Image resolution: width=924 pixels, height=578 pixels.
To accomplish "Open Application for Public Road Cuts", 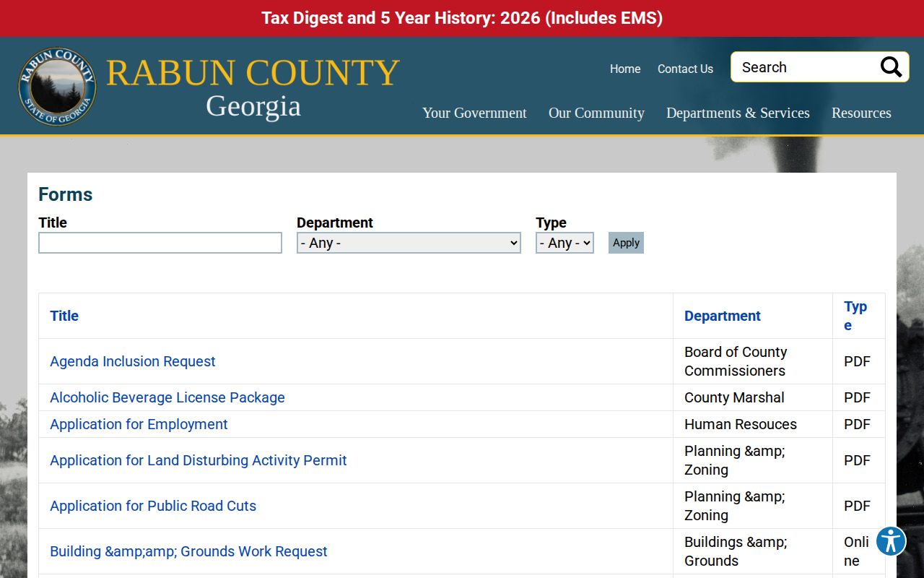I will click(x=153, y=506).
